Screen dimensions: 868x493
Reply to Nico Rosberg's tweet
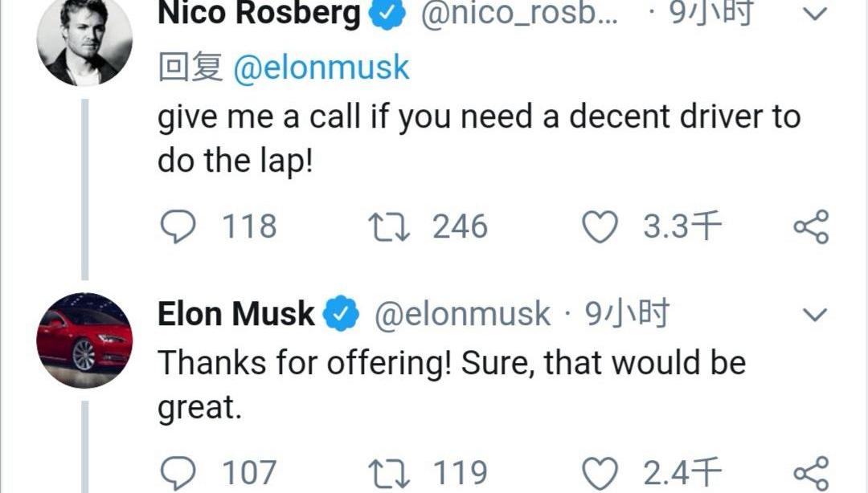[x=178, y=226]
